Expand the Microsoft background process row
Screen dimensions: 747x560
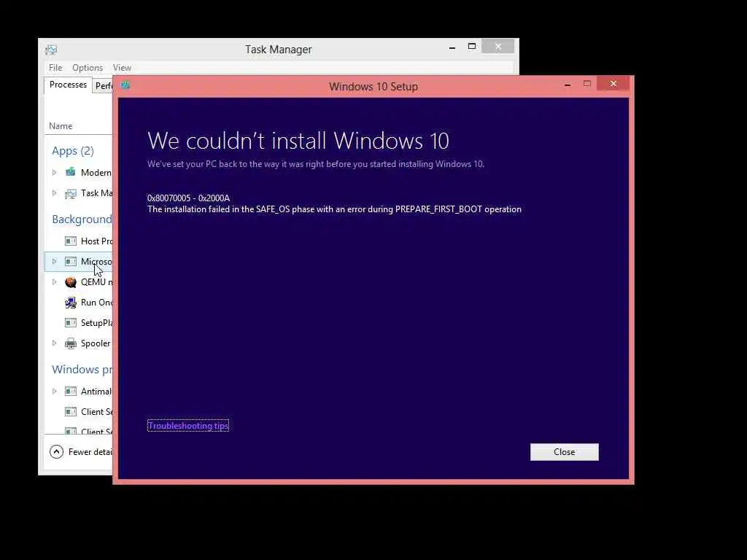[54, 262]
